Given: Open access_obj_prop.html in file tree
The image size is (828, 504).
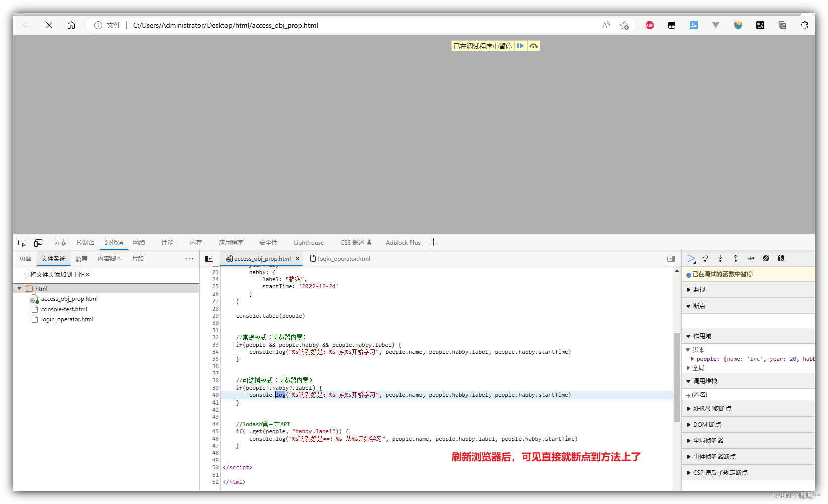Looking at the screenshot, I should point(69,299).
